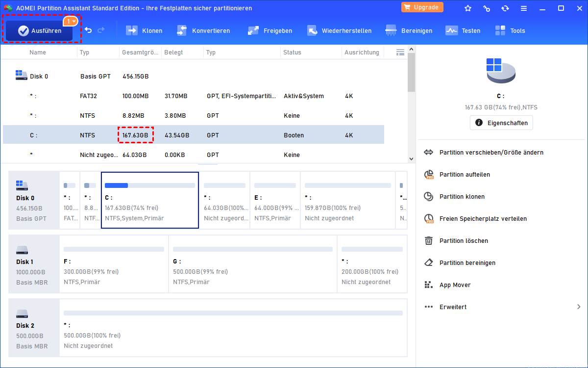Select the C: NTFS partition row
The width and height of the screenshot is (588, 368).
coord(194,135)
